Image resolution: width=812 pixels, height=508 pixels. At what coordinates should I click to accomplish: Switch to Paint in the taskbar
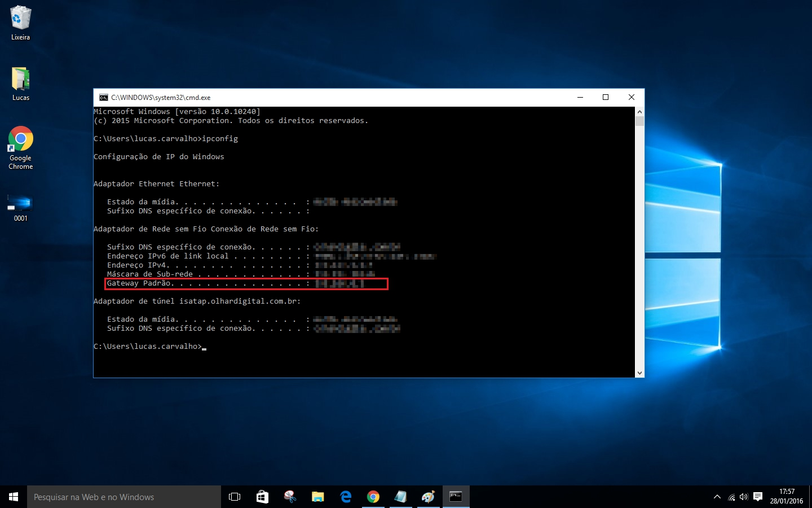[428, 497]
